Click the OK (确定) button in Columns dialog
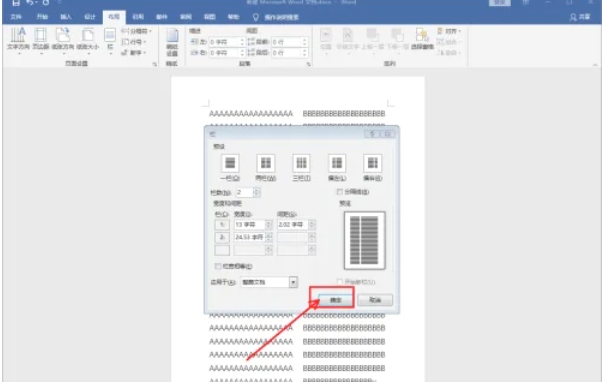 336,300
